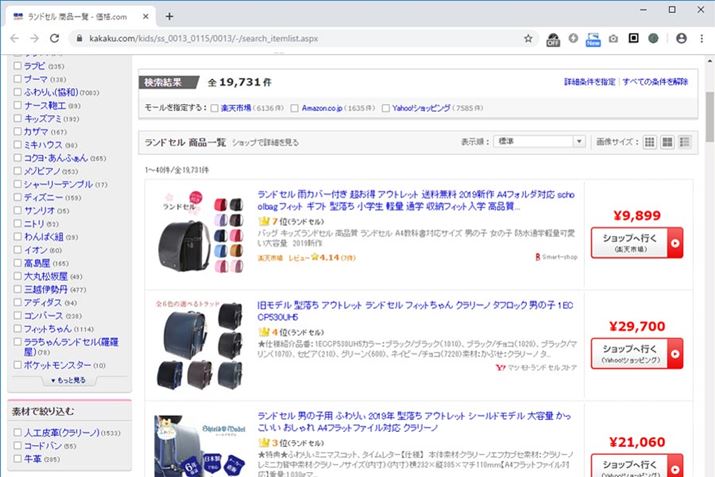715x477 pixels.
Task: Click the camera extension icon in toolbar
Action: 612,38
